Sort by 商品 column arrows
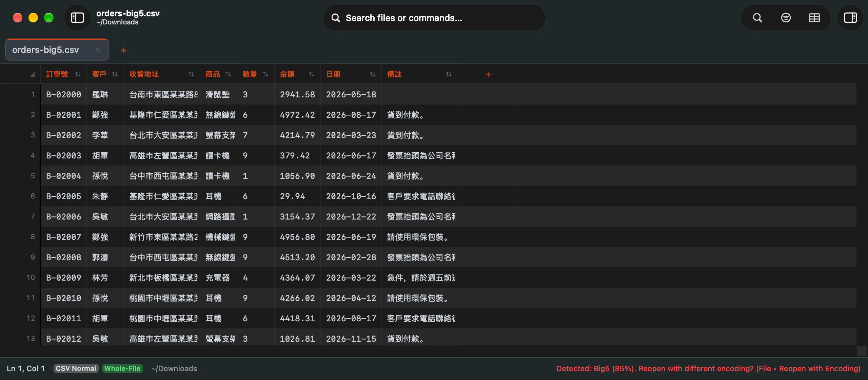868x380 pixels. [228, 74]
